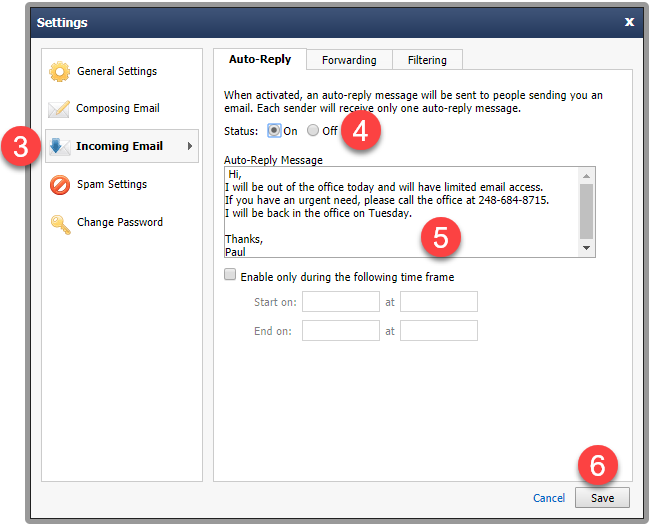Viewport: 652px width, 527px height.
Task: Close the Settings dialog with X
Action: (629, 22)
